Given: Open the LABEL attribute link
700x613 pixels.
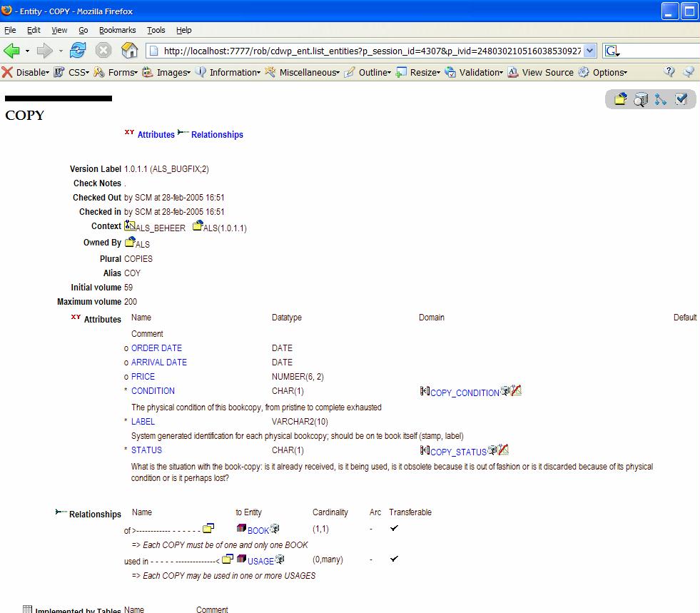Looking at the screenshot, I should [x=143, y=422].
